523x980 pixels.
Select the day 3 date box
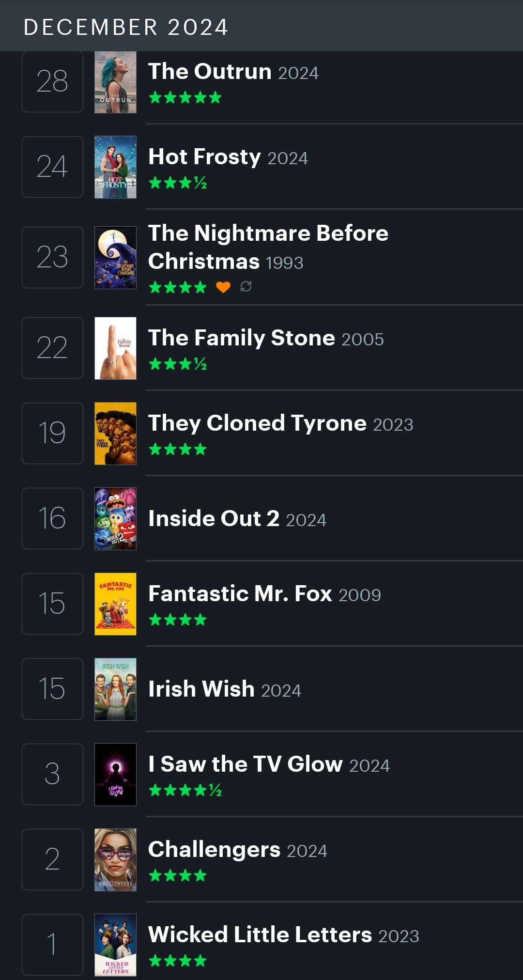[x=52, y=774]
